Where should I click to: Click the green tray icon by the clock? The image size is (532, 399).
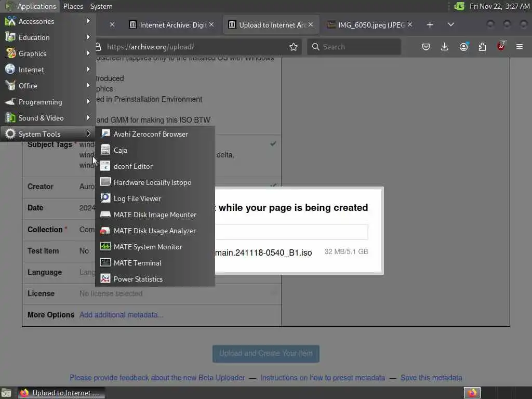point(459,6)
